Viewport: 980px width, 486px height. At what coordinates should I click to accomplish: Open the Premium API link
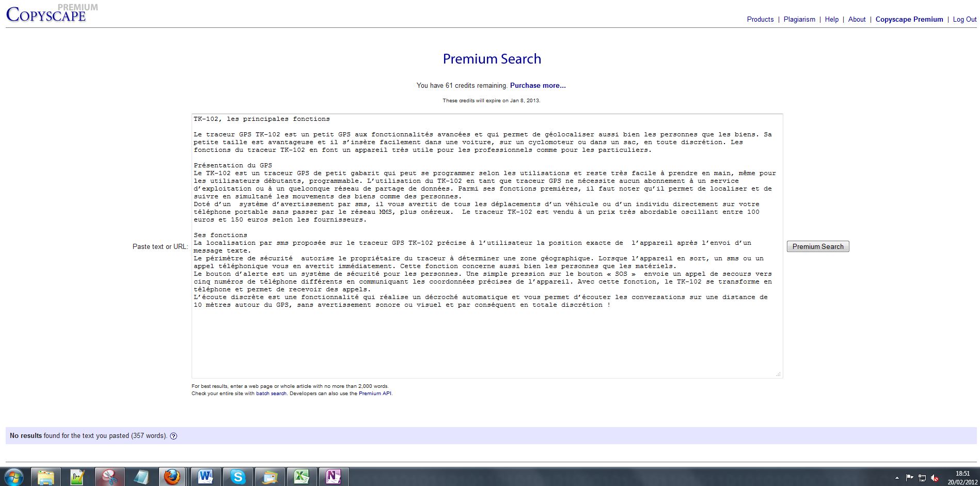(x=375, y=394)
